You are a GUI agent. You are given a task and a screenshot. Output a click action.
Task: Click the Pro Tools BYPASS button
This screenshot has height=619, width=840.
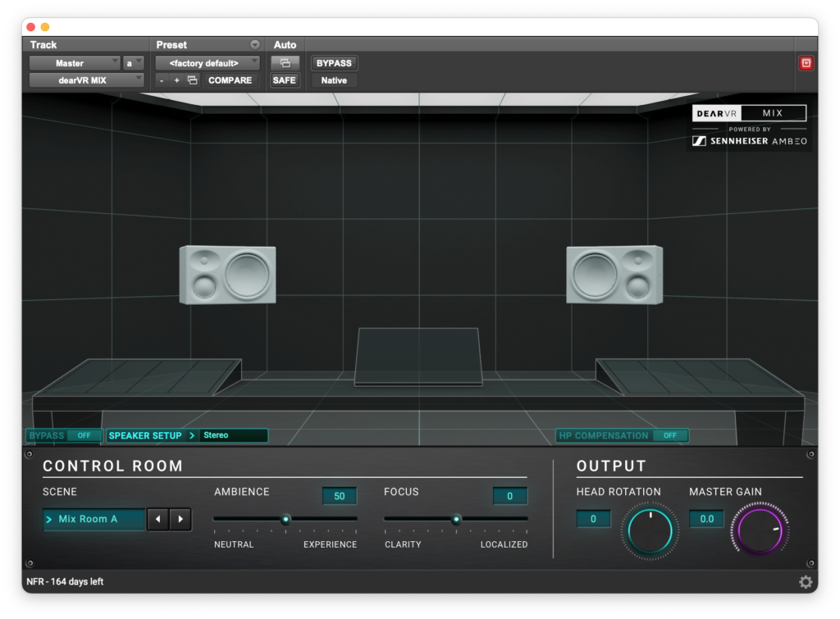coord(334,63)
